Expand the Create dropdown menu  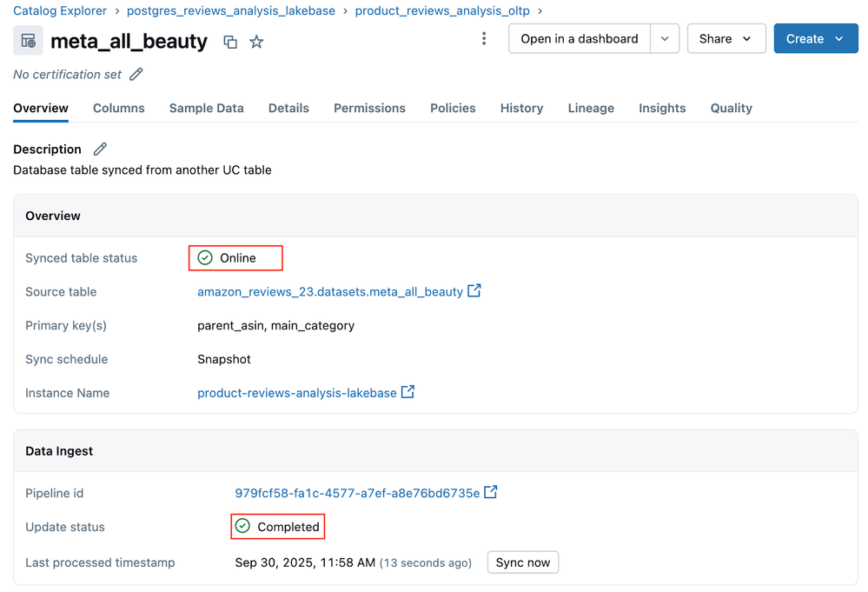[x=815, y=39]
